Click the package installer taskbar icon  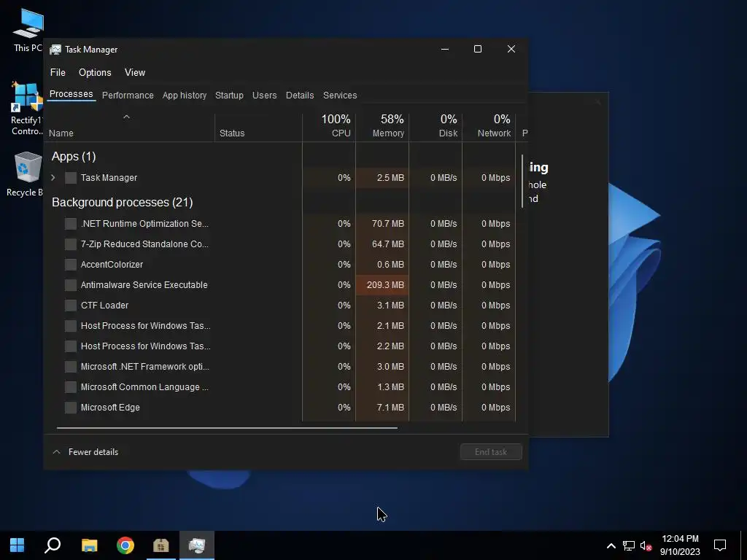click(x=161, y=545)
